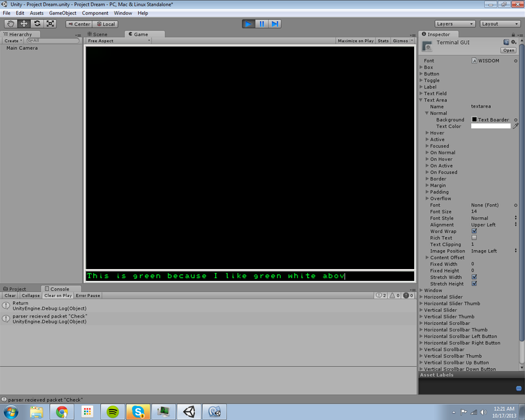This screenshot has width=525, height=420.
Task: Open the Inspector gear settings menu
Action: (x=514, y=42)
